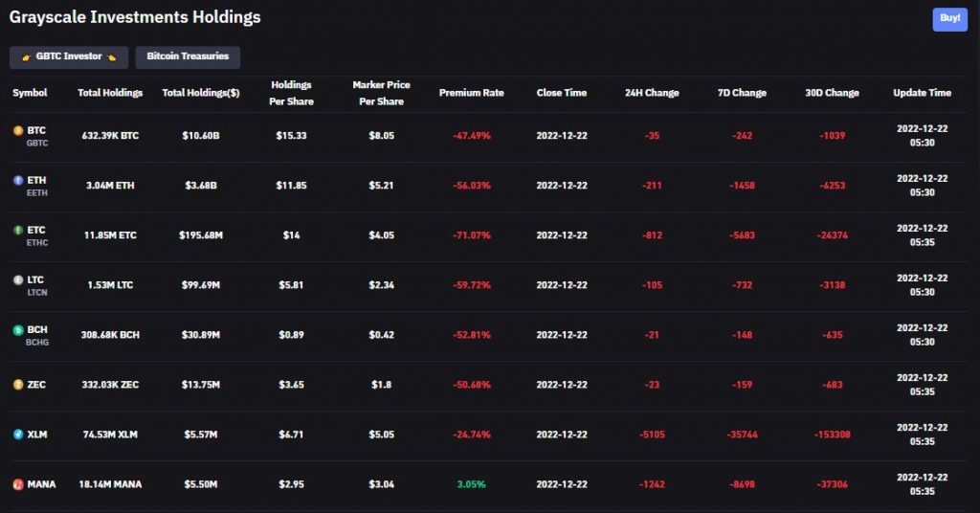This screenshot has width=980, height=513.
Task: Sort by 30D Change column header
Action: (832, 93)
